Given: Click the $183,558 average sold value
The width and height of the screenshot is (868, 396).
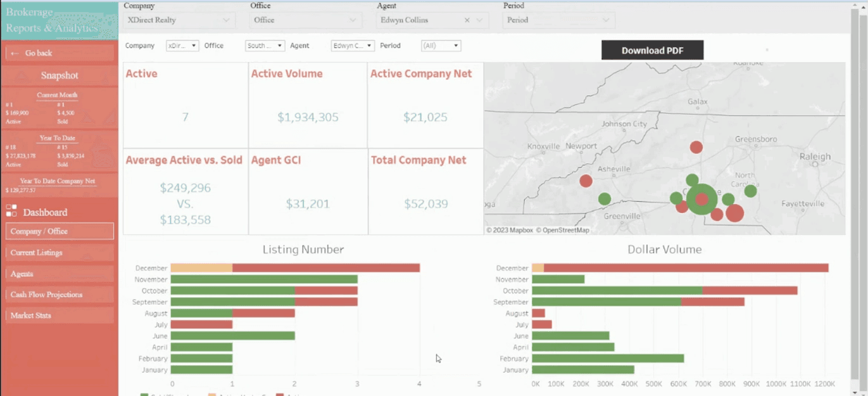Looking at the screenshot, I should 185,220.
